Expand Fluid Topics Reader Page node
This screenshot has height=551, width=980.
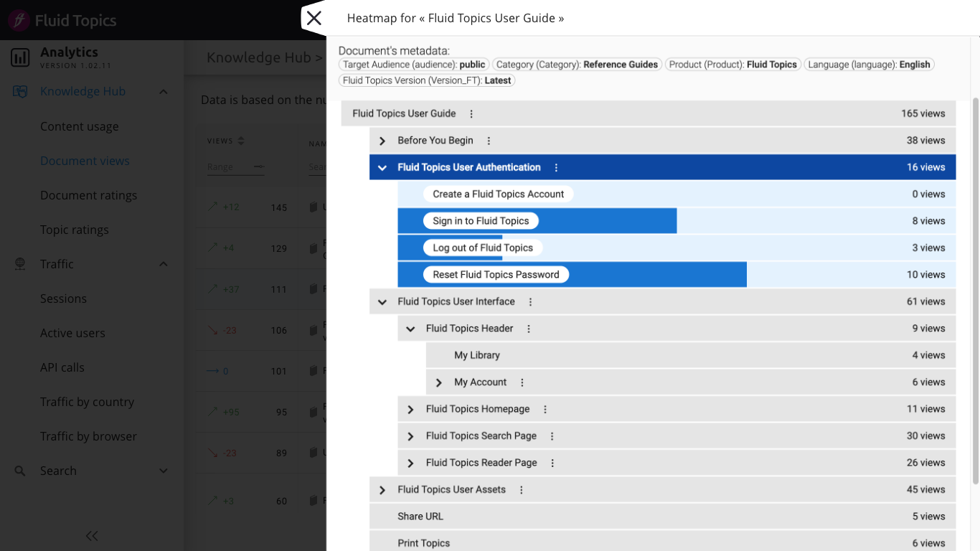[410, 463]
